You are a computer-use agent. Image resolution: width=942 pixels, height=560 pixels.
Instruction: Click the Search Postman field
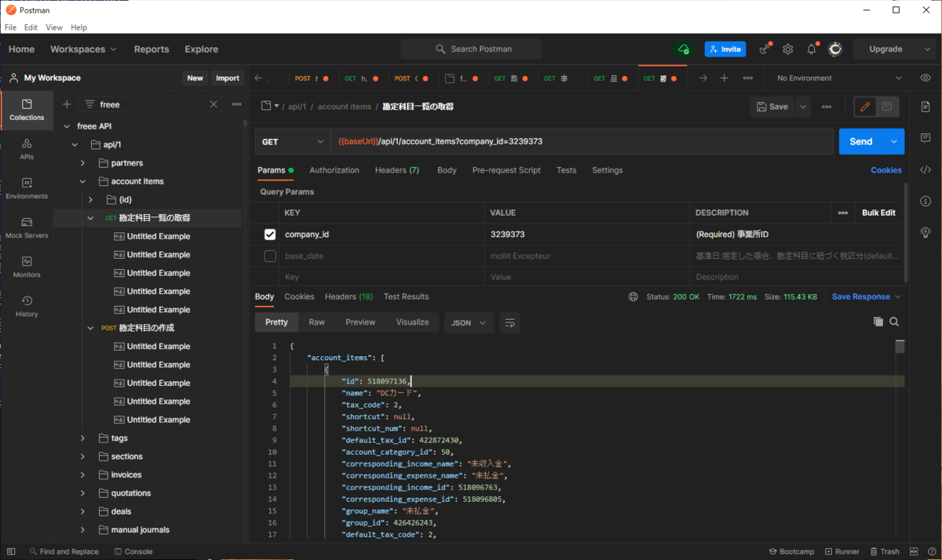pos(471,49)
